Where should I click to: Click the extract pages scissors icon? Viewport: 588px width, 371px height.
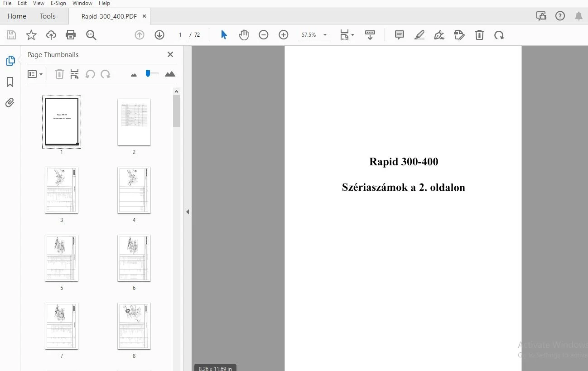click(x=75, y=74)
